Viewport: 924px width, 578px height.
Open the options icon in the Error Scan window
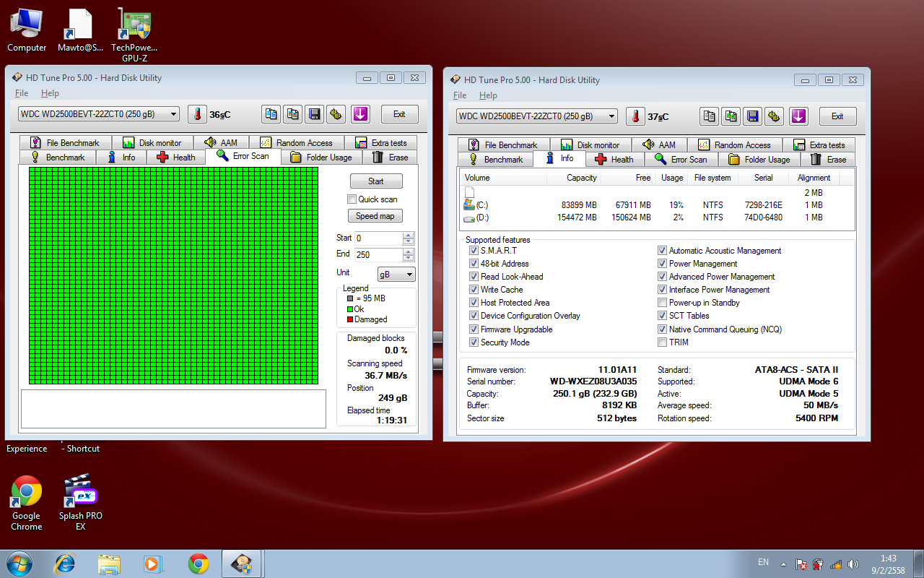pyautogui.click(x=335, y=114)
